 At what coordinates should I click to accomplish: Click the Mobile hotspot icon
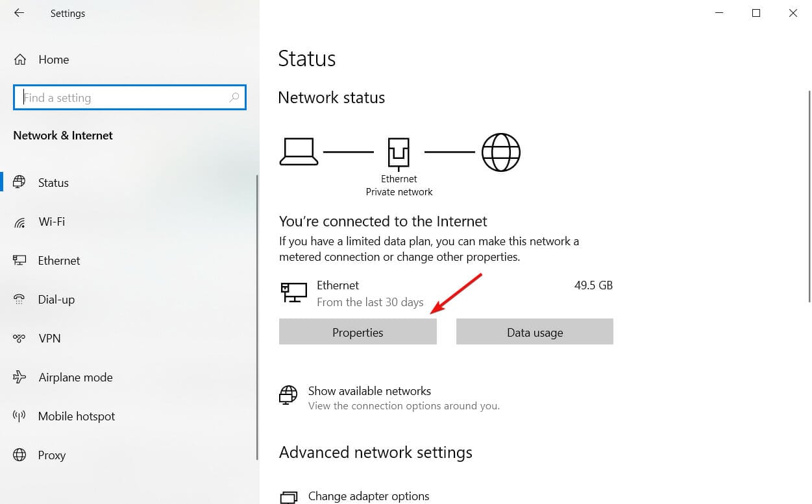tap(19, 416)
